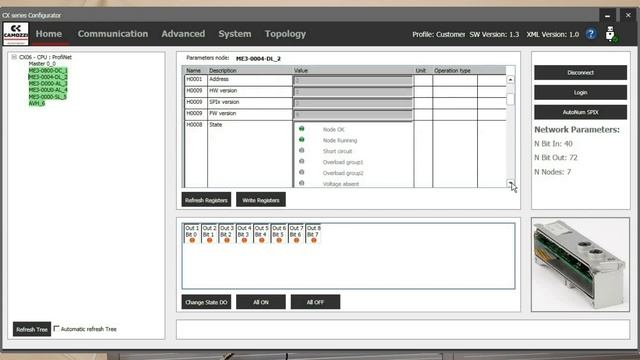Viewport: 640px width, 360px height.
Task: Click the parameters table scrollbar thumb
Action: (x=510, y=98)
